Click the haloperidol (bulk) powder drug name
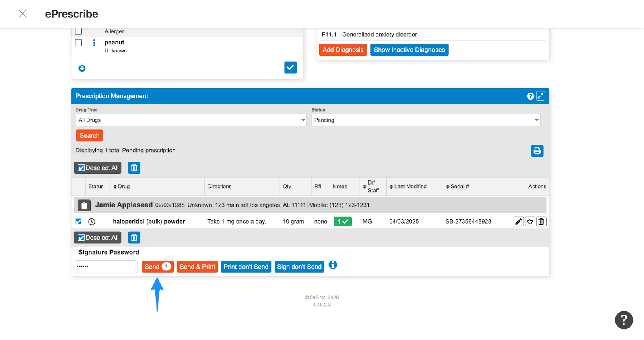Image resolution: width=644 pixels, height=340 pixels. click(149, 222)
